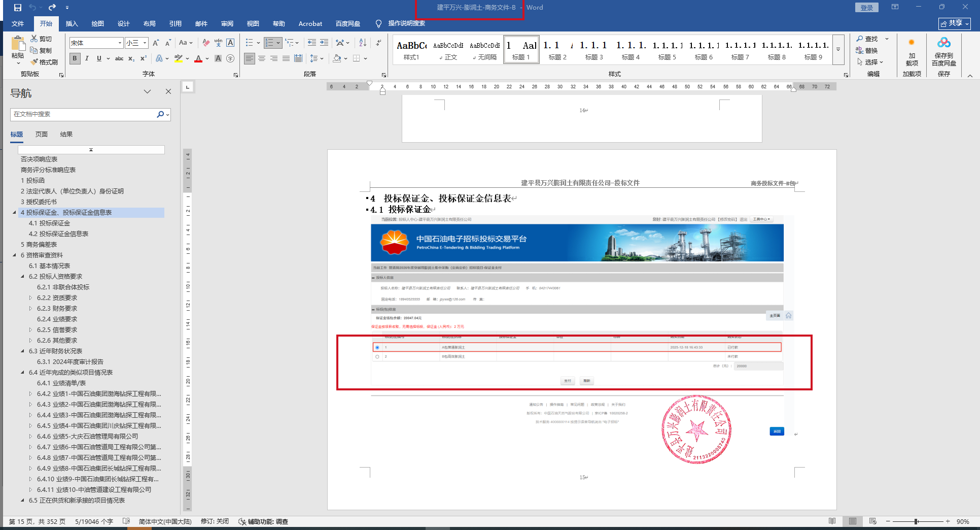
Task: Apply strikethrough with the abc icon
Action: [x=119, y=58]
